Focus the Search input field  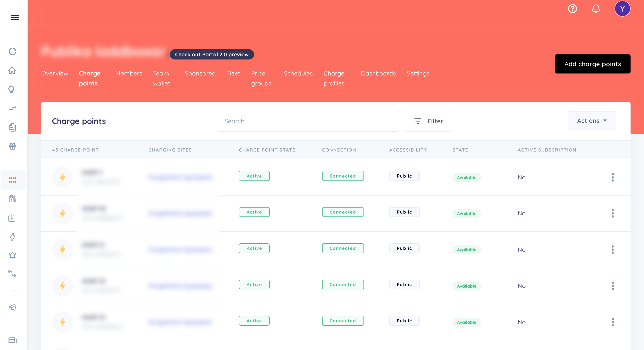(x=309, y=121)
